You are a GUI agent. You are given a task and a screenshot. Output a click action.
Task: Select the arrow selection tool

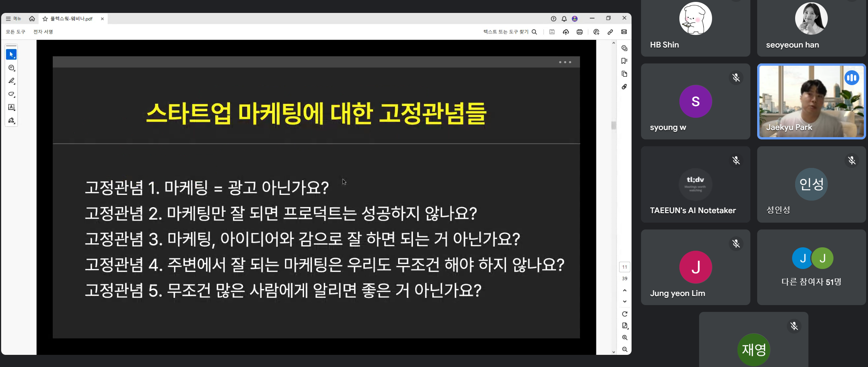coord(11,55)
